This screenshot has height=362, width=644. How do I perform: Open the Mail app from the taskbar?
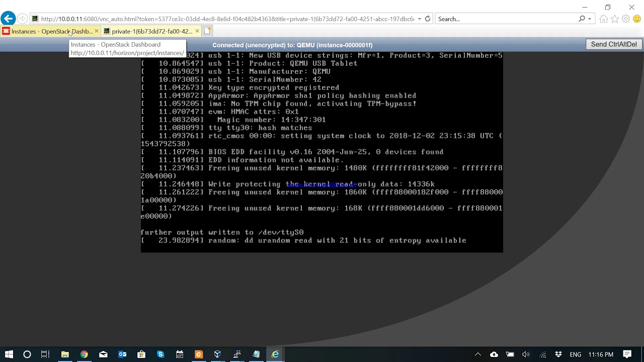pos(103,354)
